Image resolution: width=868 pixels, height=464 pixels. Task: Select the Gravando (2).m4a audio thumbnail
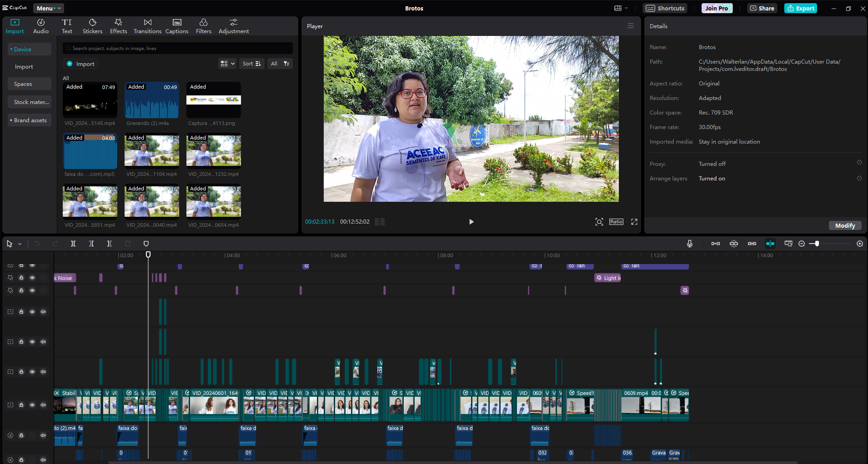[x=152, y=100]
